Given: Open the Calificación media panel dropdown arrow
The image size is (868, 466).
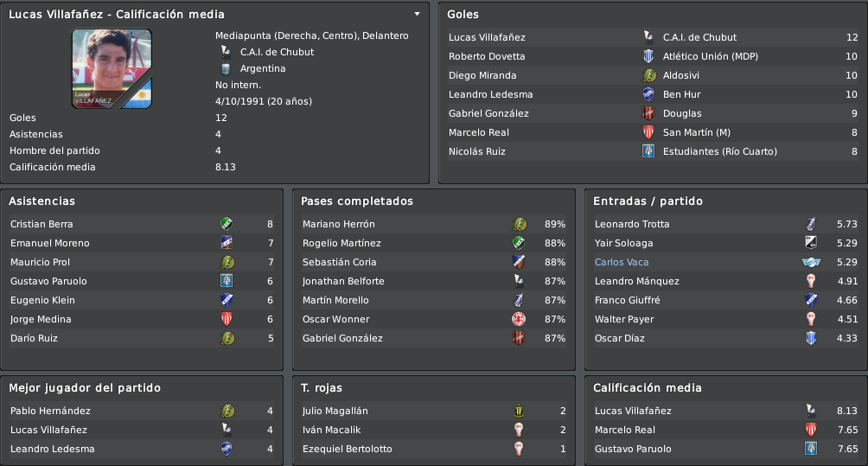Looking at the screenshot, I should (x=417, y=15).
